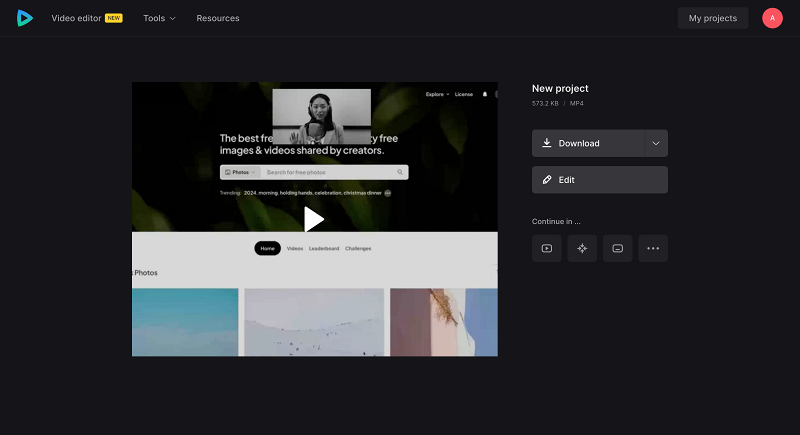The image size is (800, 435).
Task: Click the Continue in ... label
Action: click(x=556, y=221)
